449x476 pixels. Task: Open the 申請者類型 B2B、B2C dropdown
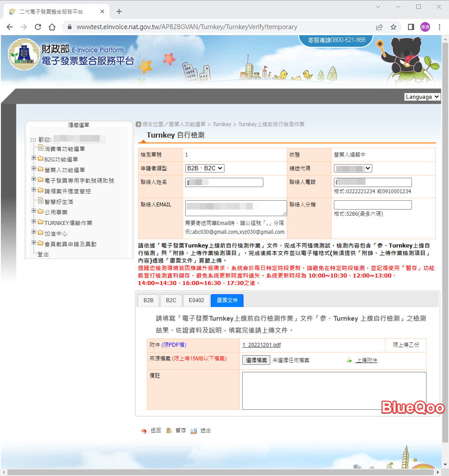(x=205, y=168)
